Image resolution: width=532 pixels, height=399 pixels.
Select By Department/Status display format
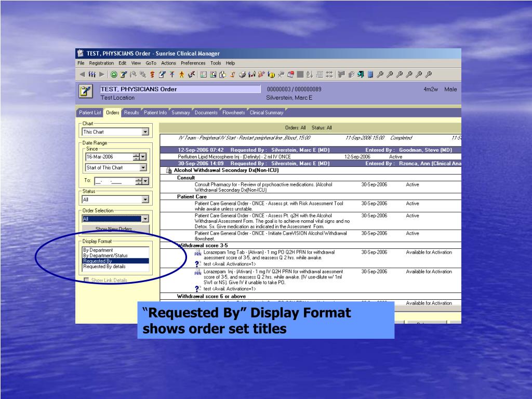(x=105, y=256)
